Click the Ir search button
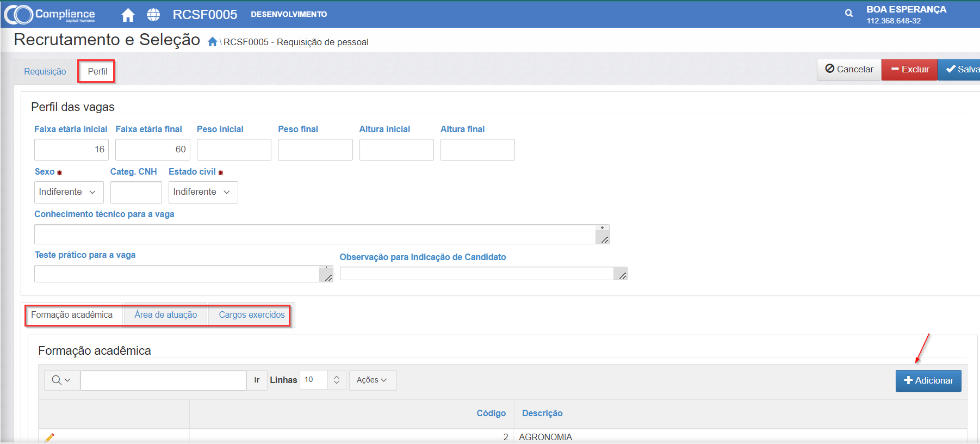Viewport: 980px width, 444px height. pyautogui.click(x=257, y=380)
